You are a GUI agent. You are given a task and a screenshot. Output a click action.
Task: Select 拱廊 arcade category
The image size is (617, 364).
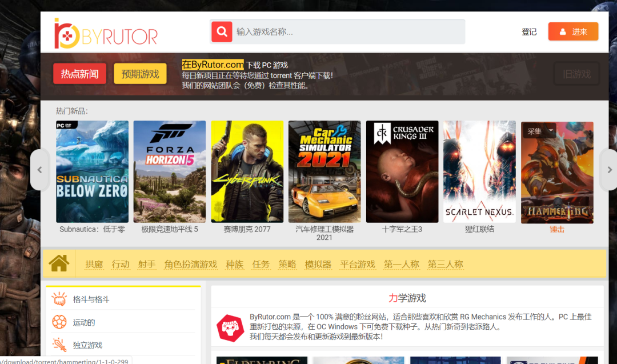tap(94, 264)
